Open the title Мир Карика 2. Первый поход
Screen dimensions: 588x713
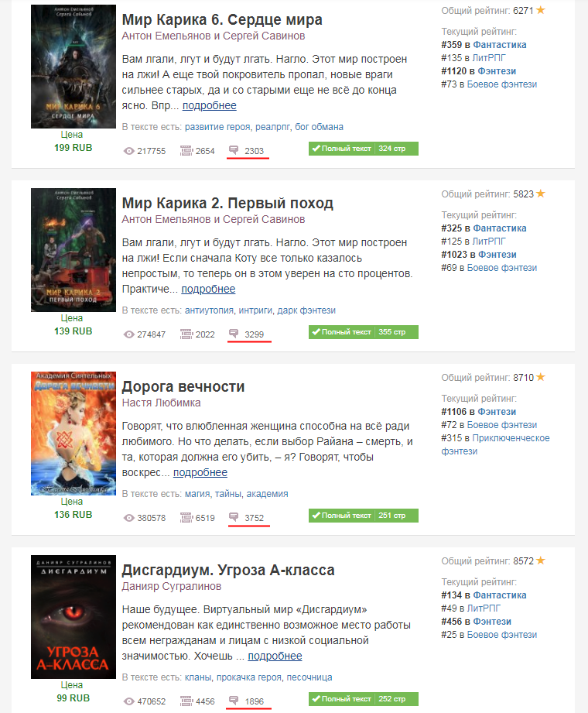coord(227,203)
